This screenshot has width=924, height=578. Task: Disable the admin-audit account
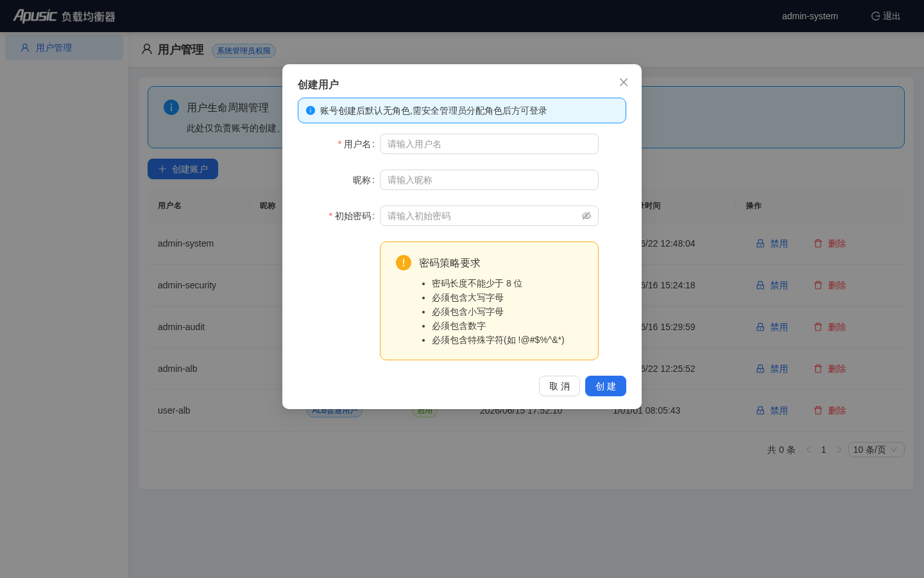pyautogui.click(x=772, y=327)
